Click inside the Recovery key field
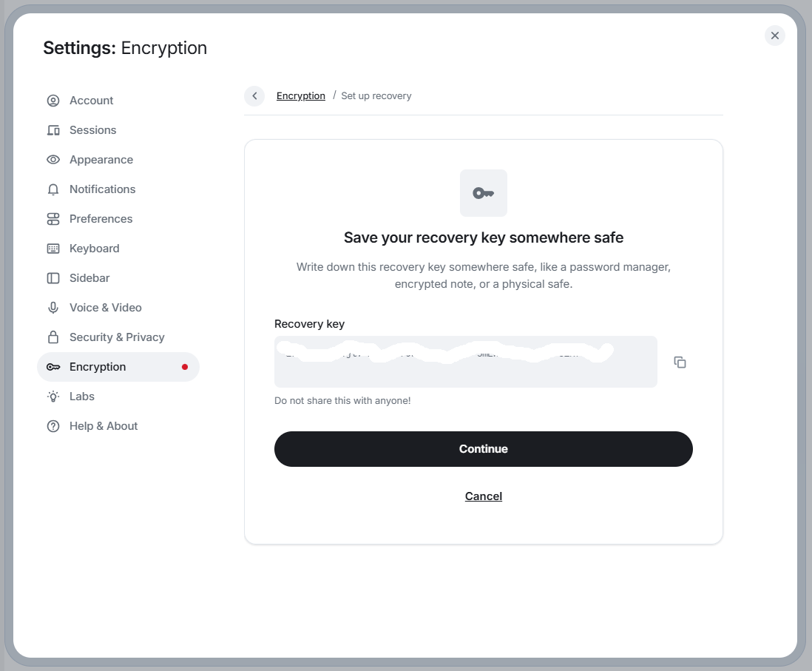This screenshot has height=671, width=812. (466, 362)
